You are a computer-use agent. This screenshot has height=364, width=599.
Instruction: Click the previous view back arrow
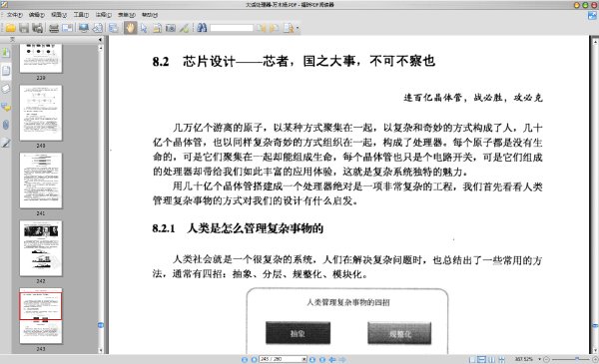pyautogui.click(x=332, y=359)
